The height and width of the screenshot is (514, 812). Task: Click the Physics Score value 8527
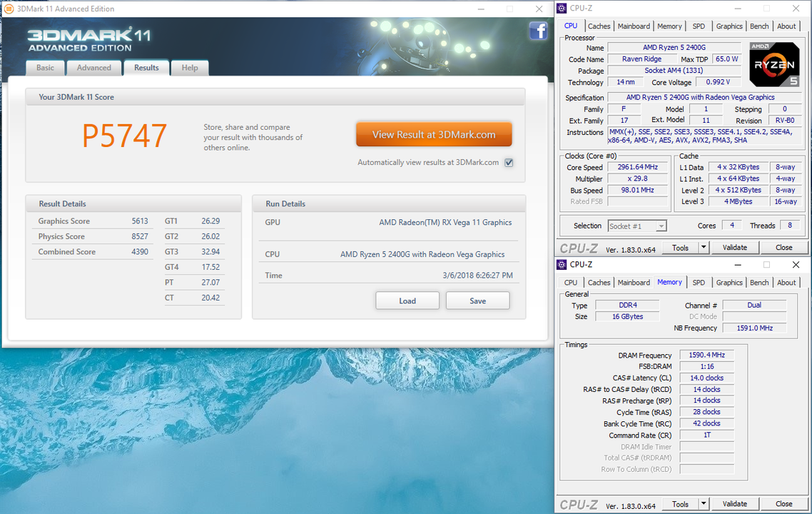point(140,236)
